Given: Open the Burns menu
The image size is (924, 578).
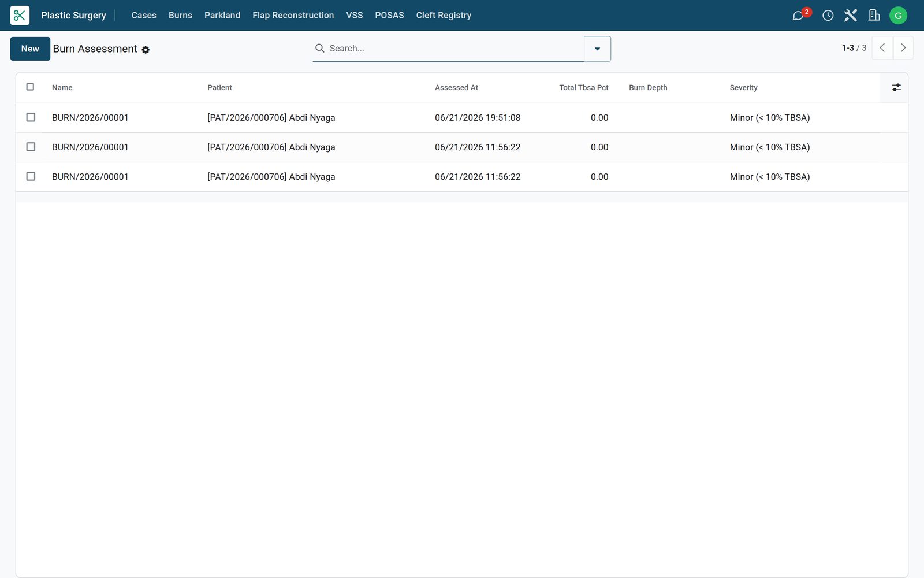Looking at the screenshot, I should [x=180, y=15].
